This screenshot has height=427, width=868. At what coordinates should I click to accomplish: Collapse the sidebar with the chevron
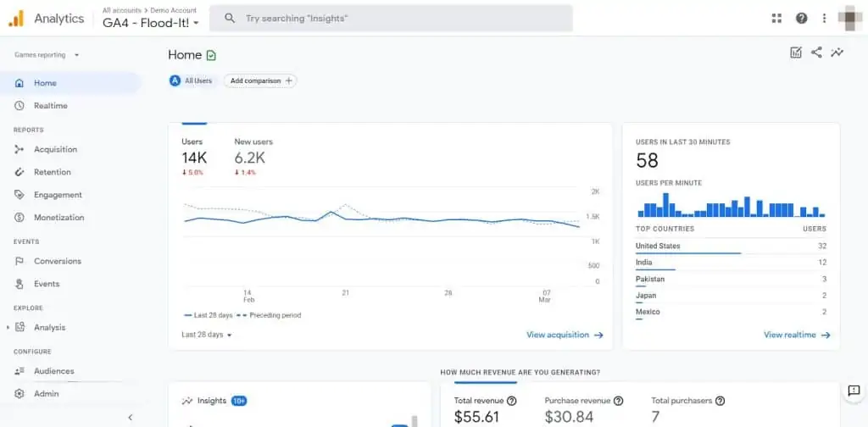tap(130, 418)
